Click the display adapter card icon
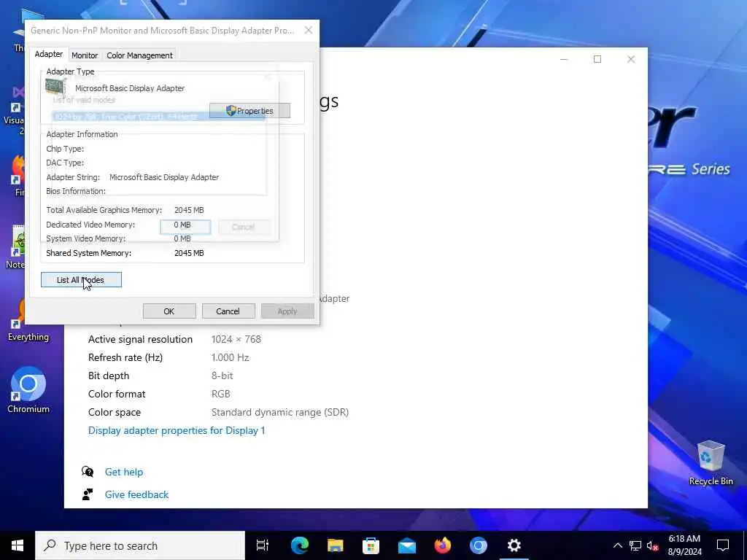747x560 pixels. (55, 87)
